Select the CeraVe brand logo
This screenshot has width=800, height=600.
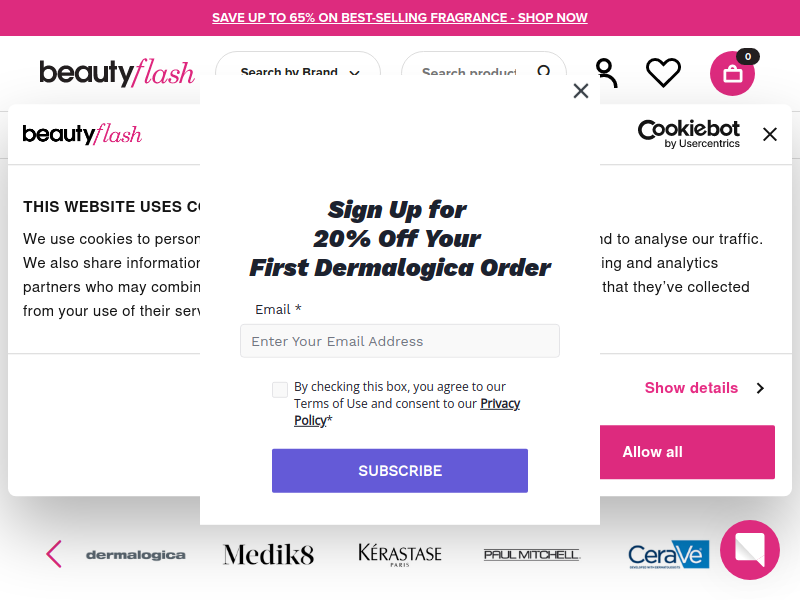(668, 555)
